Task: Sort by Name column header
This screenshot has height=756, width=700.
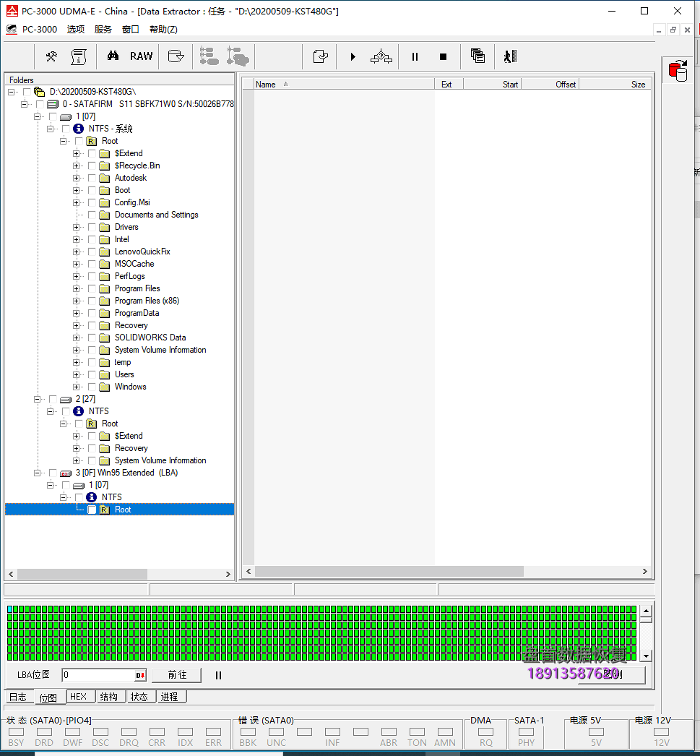Action: 344,85
